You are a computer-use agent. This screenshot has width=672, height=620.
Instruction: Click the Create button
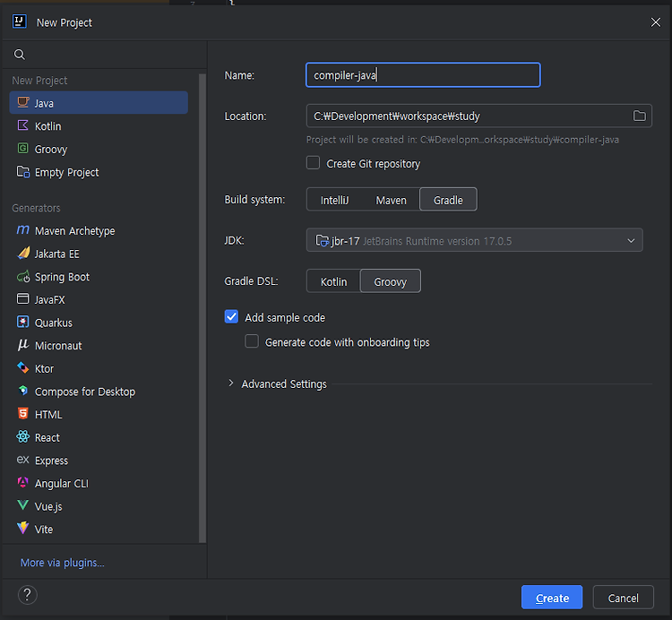552,598
